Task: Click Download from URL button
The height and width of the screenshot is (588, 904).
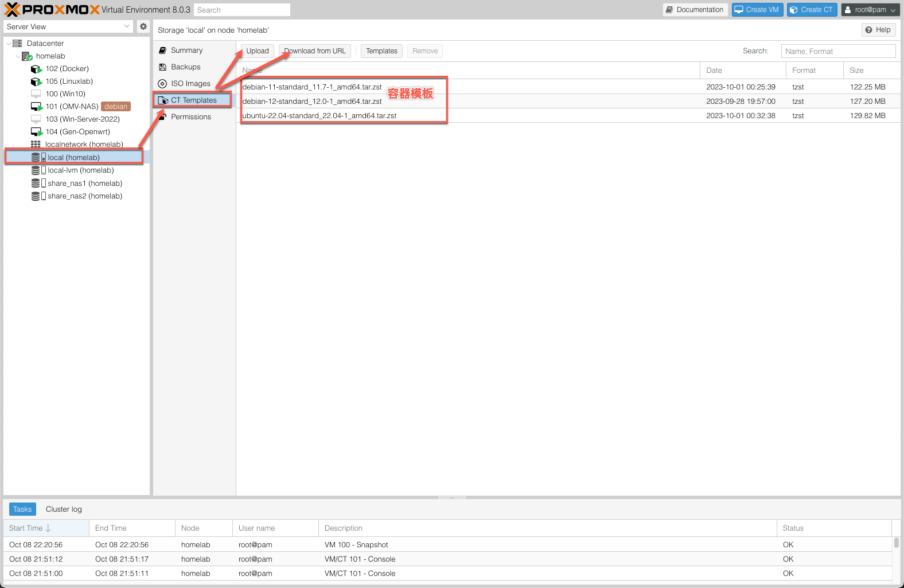Action: (315, 51)
